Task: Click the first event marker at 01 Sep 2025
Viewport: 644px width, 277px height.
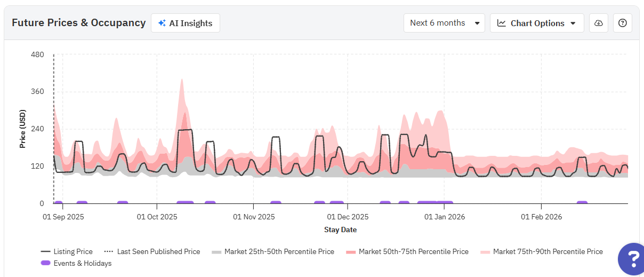Action: point(58,203)
